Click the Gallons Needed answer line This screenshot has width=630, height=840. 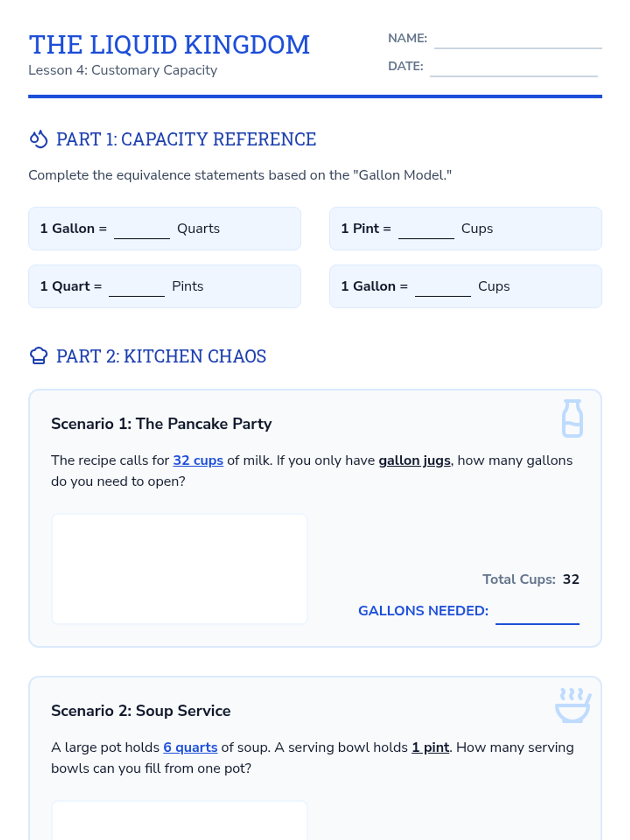537,614
